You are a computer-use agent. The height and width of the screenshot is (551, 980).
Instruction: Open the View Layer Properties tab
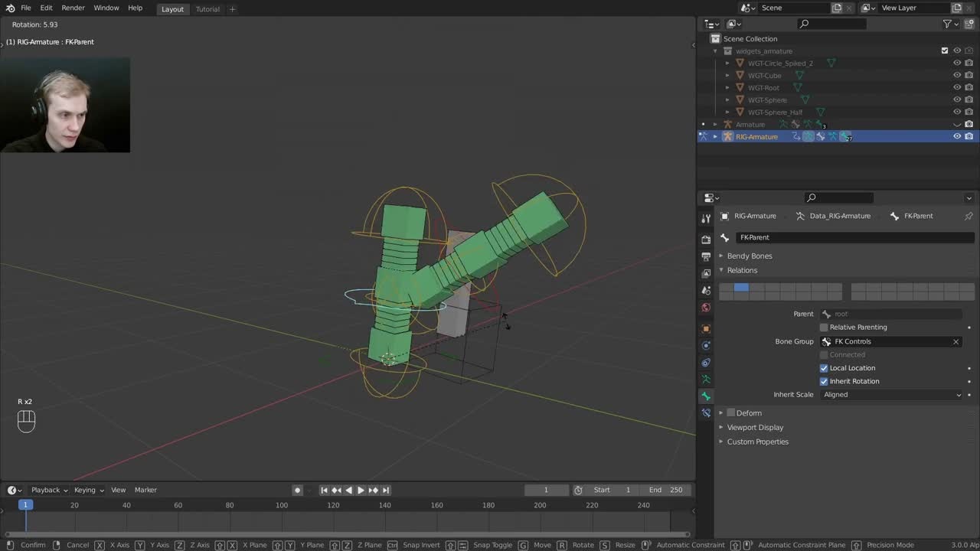coord(706,272)
